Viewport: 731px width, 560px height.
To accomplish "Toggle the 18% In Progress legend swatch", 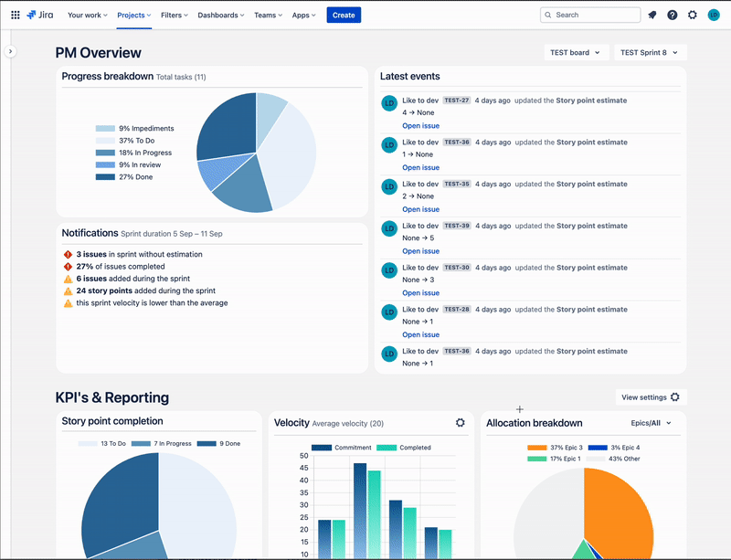I will point(105,153).
